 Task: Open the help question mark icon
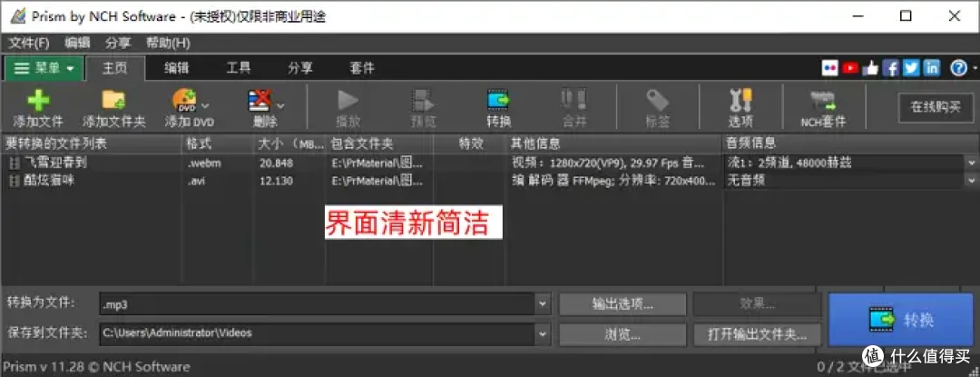pyautogui.click(x=959, y=67)
